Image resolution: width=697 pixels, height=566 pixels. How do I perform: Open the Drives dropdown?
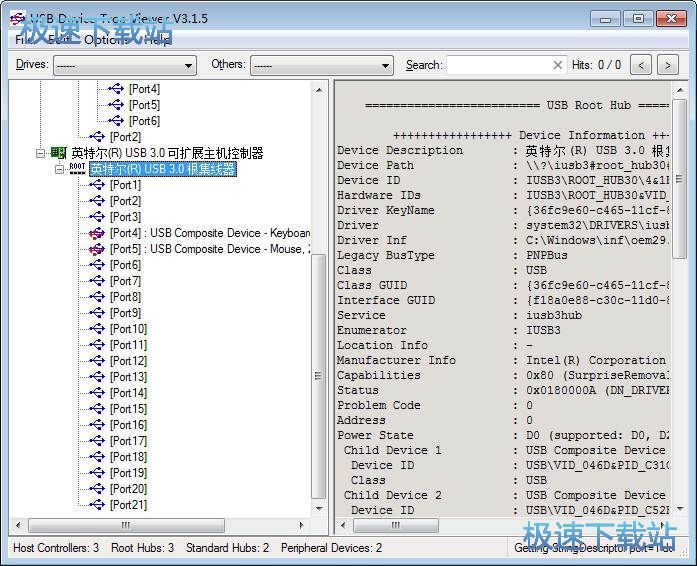click(188, 65)
